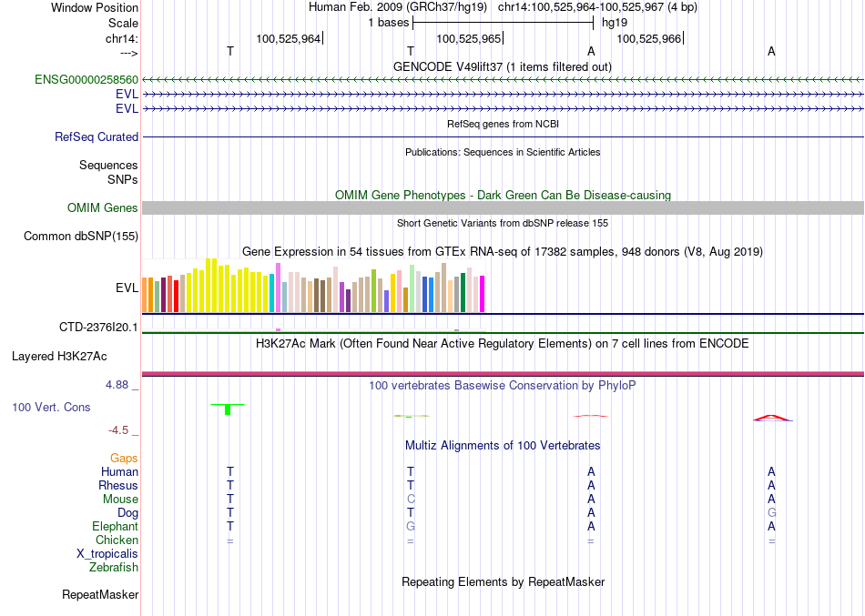Click the SNPs track label

click(x=123, y=179)
